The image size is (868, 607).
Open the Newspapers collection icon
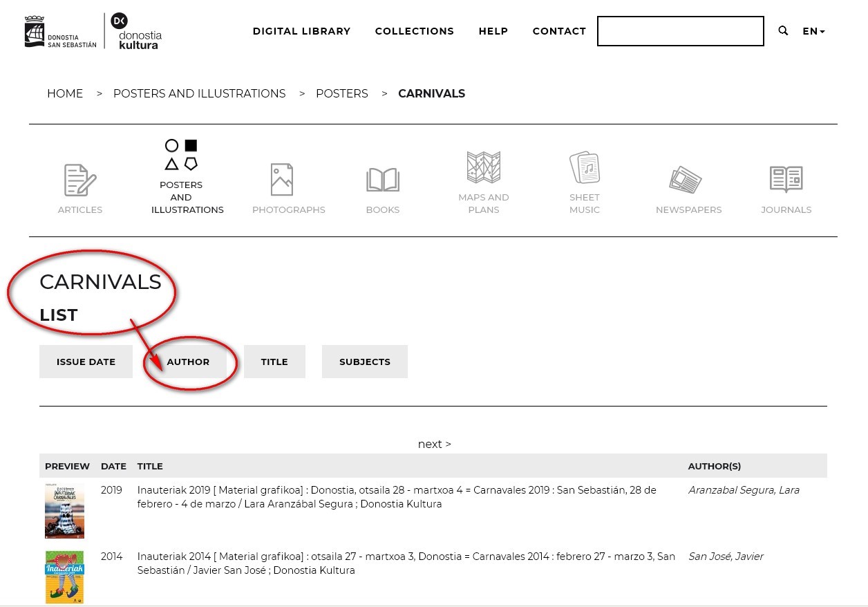click(x=686, y=180)
